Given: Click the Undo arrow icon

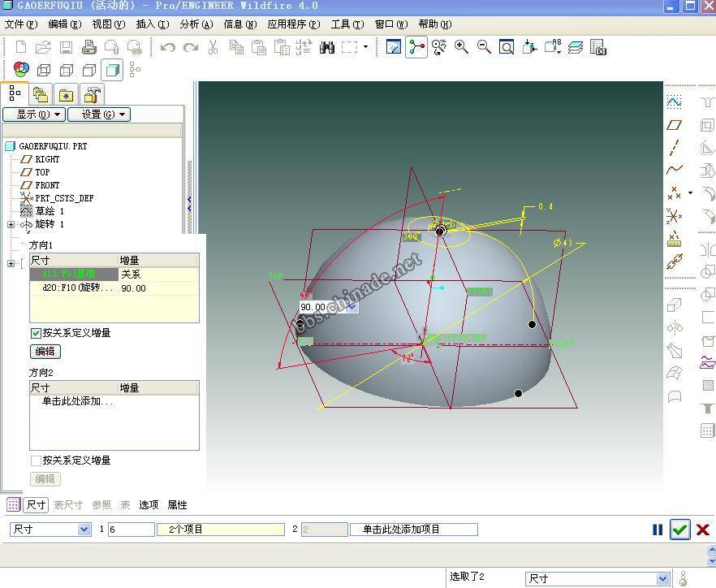Looking at the screenshot, I should tap(167, 47).
